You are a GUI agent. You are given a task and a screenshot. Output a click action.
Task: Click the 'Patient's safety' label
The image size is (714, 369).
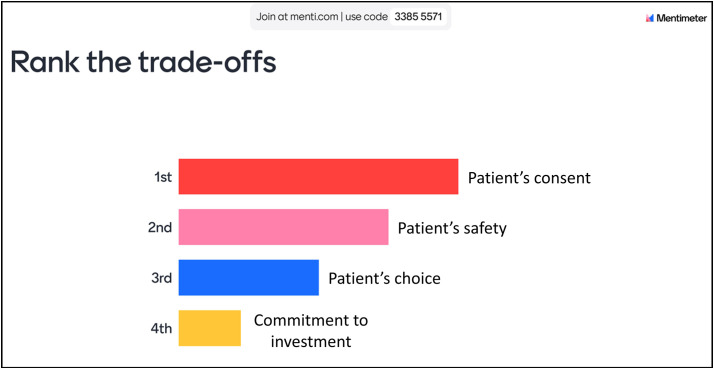[x=452, y=228]
